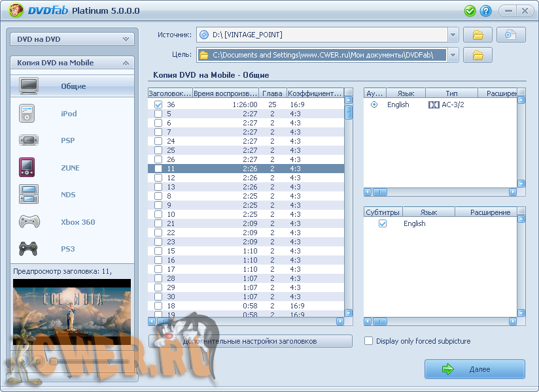The height and width of the screenshot is (392, 539).
Task: Click the Далее button
Action: pos(474,369)
